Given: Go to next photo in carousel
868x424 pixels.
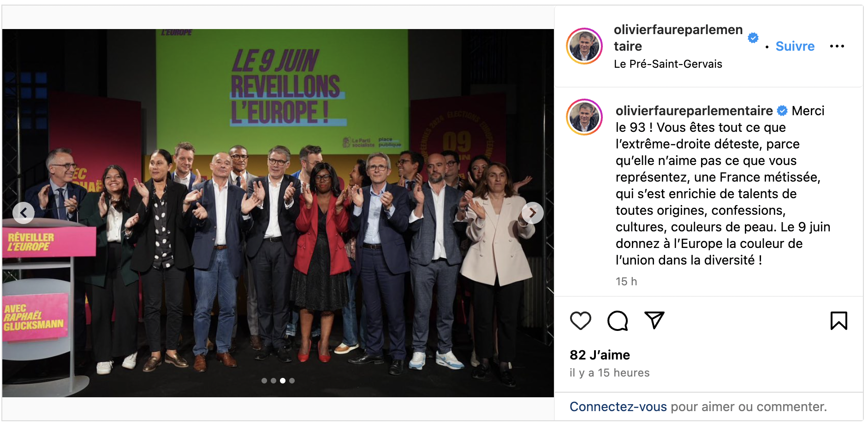Looking at the screenshot, I should click(532, 213).
